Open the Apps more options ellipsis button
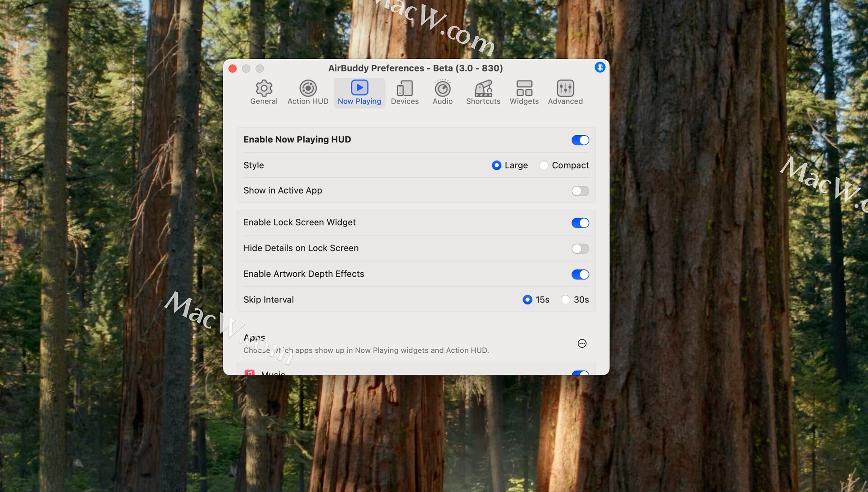Image resolution: width=868 pixels, height=492 pixels. [582, 344]
